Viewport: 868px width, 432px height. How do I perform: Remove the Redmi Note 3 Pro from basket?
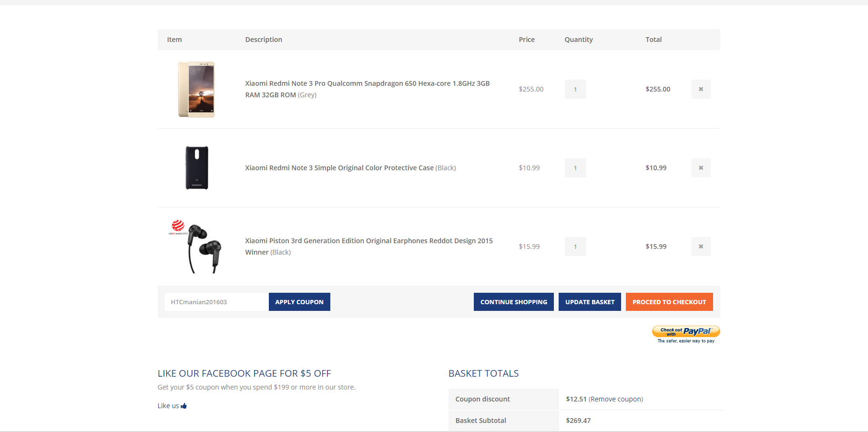701,89
